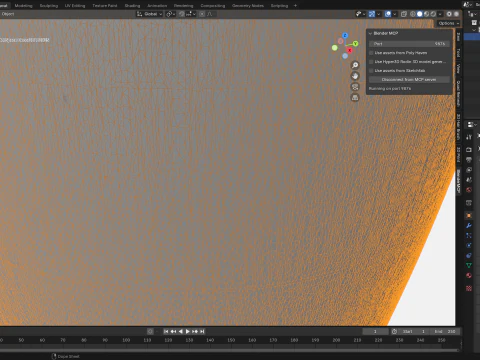This screenshot has height=360, width=480.
Task: Jump to the first frame
Action: click(x=166, y=331)
